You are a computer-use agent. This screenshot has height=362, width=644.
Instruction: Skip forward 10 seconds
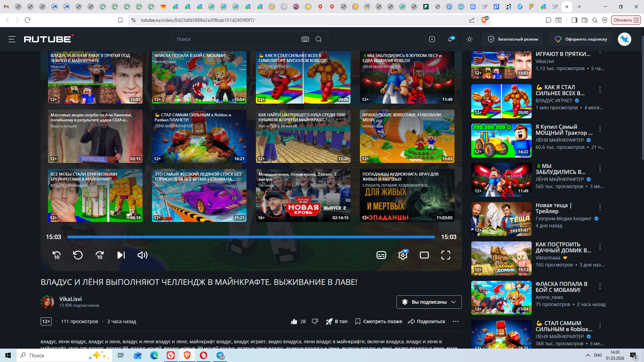(x=100, y=255)
